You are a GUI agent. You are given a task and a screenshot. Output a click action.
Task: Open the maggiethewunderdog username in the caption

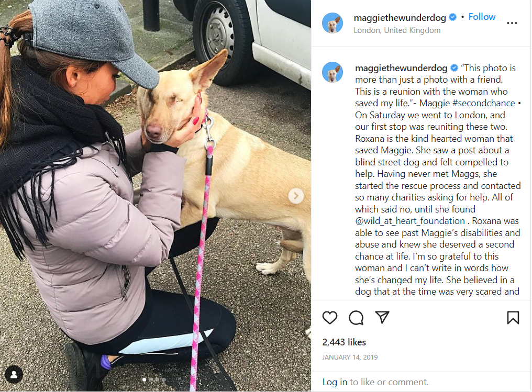[401, 68]
